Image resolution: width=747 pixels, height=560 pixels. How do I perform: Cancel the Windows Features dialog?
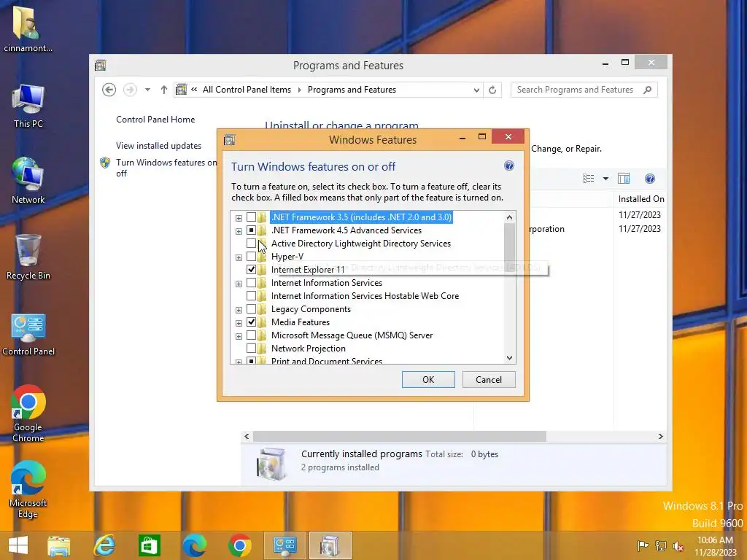click(489, 379)
